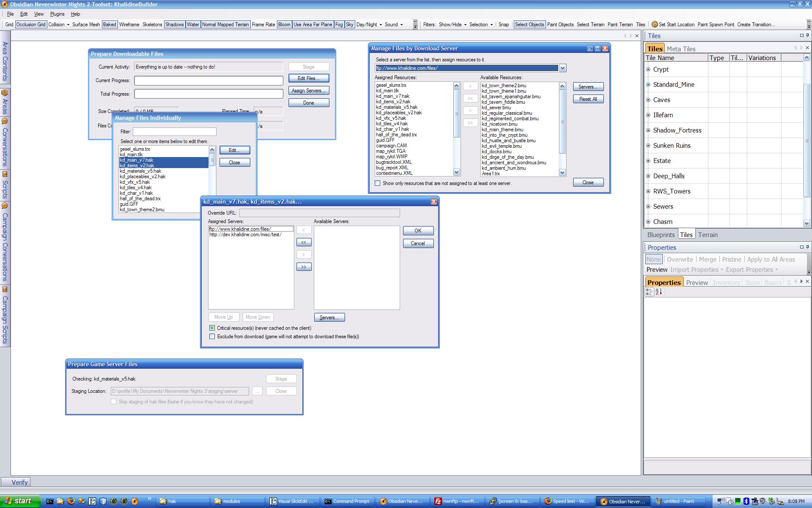Open the Campaign Conversations side panel icon
812x508 pixels.
point(5,206)
